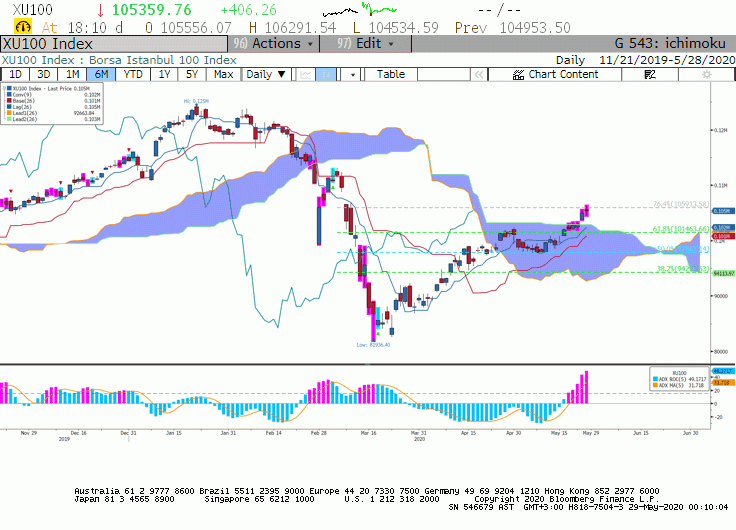The height and width of the screenshot is (530, 736).
Task: Click the orange 31.718 axis value tag
Action: [x=723, y=383]
